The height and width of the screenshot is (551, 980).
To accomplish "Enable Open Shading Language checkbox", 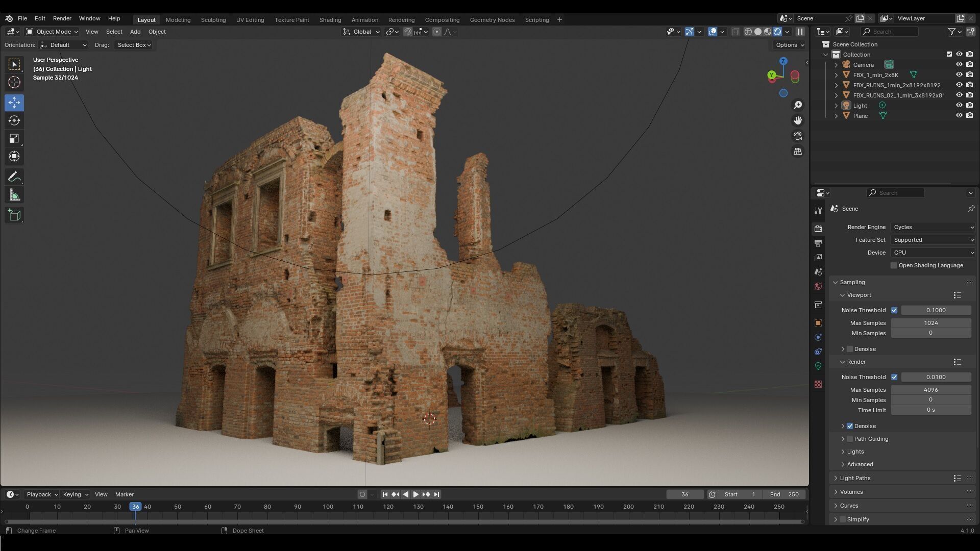I will (894, 265).
